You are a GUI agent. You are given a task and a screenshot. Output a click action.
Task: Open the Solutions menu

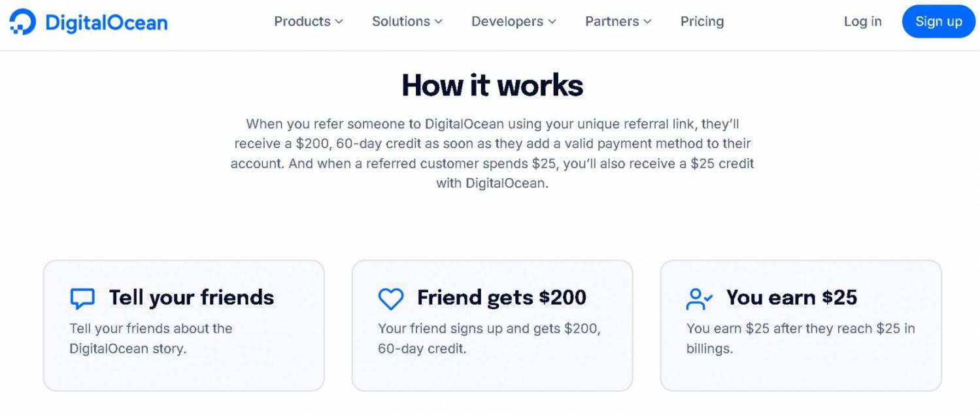(401, 22)
